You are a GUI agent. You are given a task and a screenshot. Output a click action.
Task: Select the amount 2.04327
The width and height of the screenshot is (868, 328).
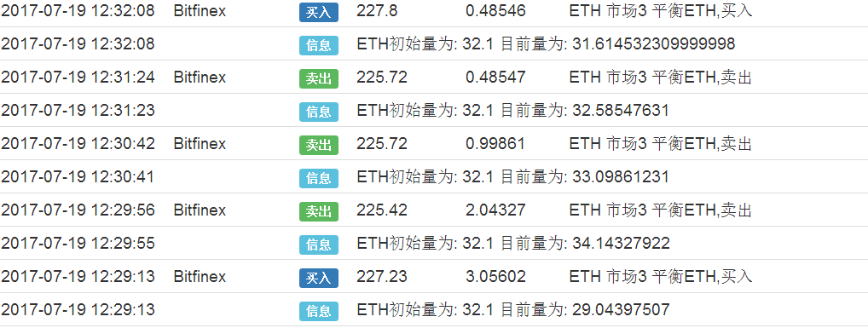(495, 210)
